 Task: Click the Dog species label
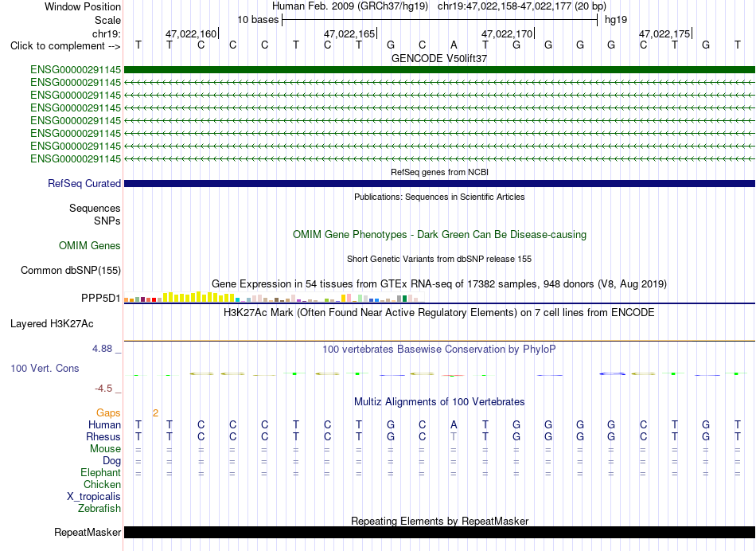[111, 461]
